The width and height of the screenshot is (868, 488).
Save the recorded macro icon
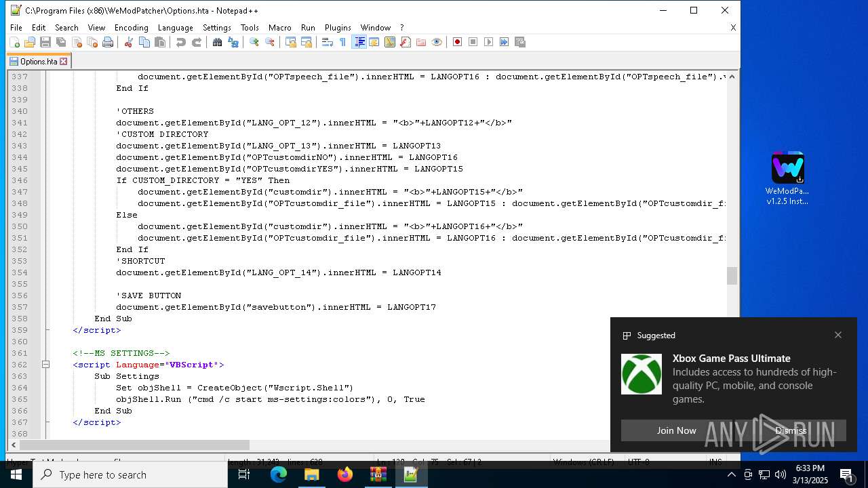point(520,42)
